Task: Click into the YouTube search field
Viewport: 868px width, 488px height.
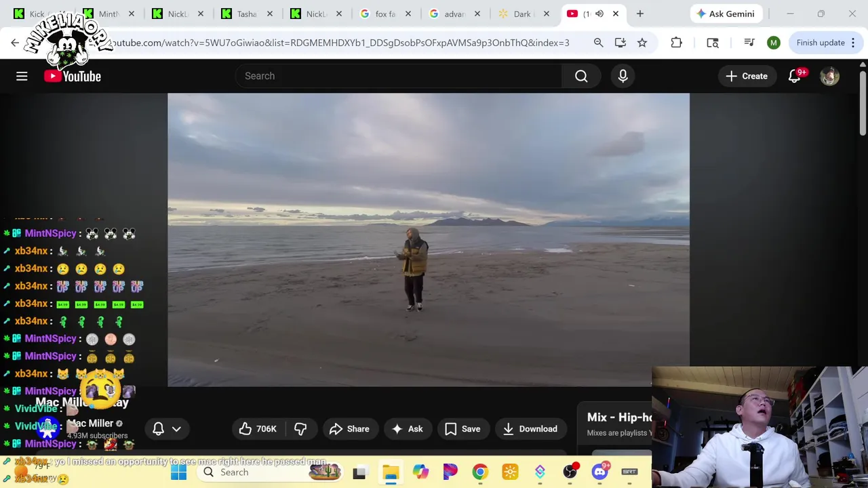Action: point(398,76)
